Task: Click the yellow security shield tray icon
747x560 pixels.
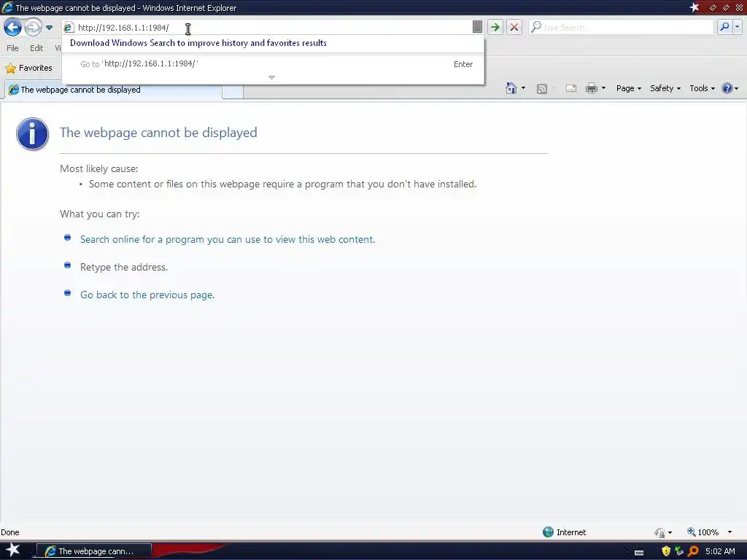Action: [x=666, y=551]
